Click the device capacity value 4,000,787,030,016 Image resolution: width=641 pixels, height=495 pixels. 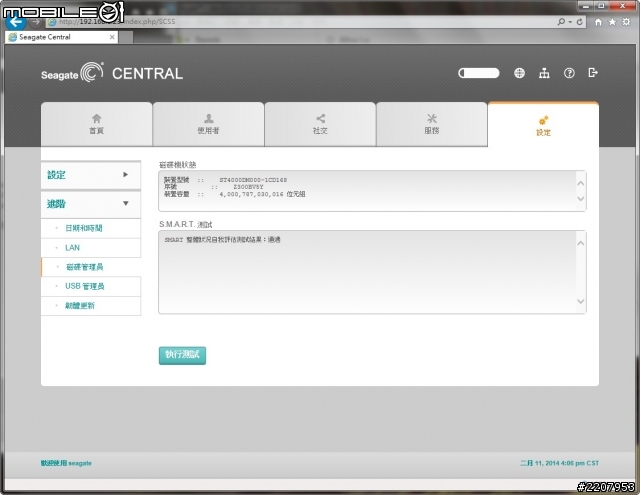tap(251, 194)
